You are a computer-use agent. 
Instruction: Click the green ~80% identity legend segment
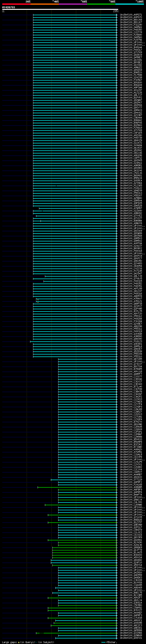click(x=101, y=4)
